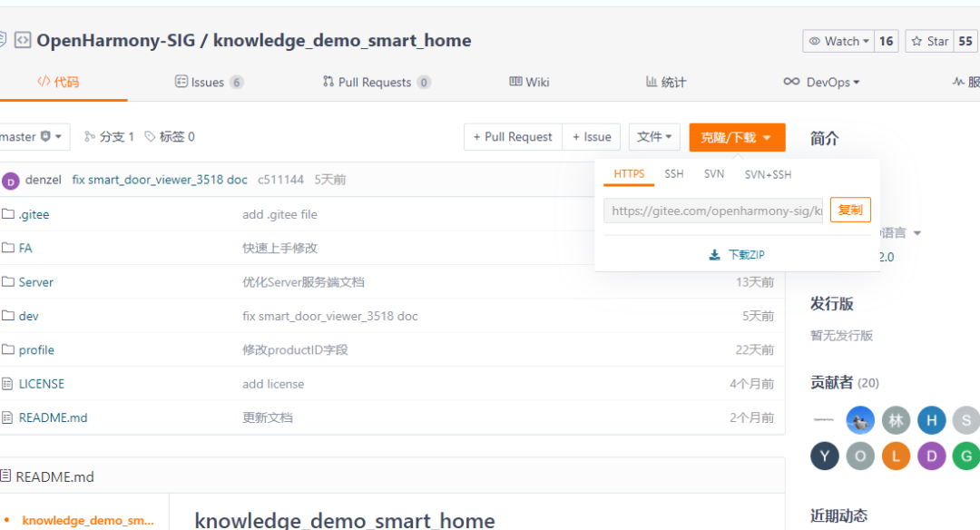
Task: Click the README.md header list icon
Action: 5,476
